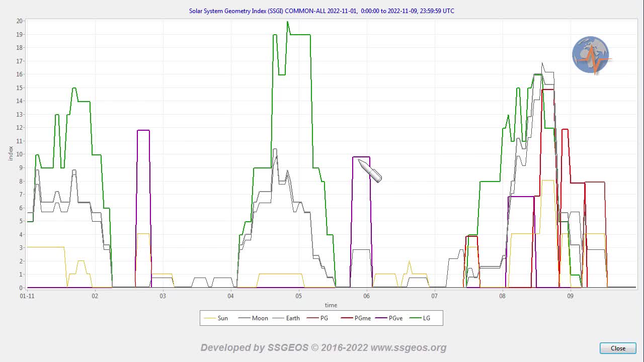Click the www.ssgeos.org footer text
This screenshot has width=644, height=362.
click(409, 348)
